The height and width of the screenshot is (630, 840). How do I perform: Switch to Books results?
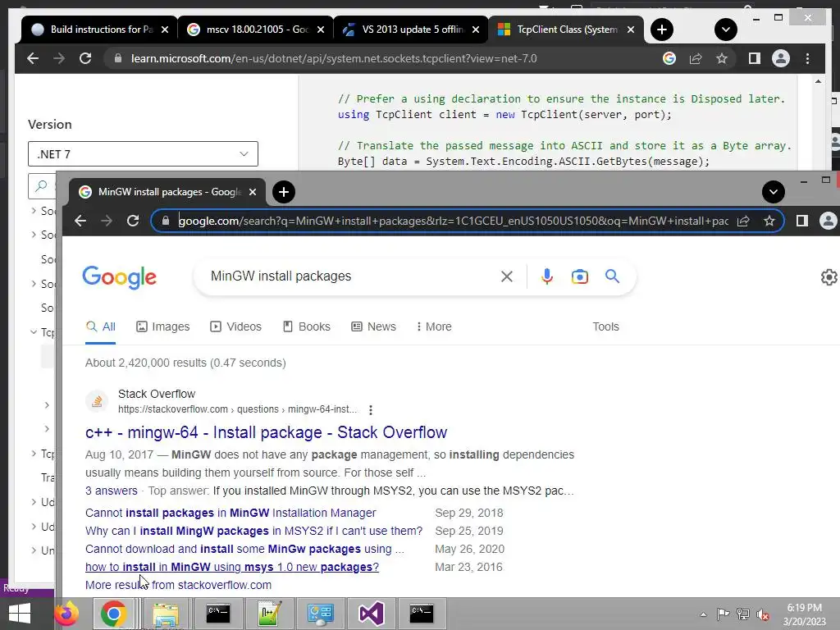tap(307, 326)
